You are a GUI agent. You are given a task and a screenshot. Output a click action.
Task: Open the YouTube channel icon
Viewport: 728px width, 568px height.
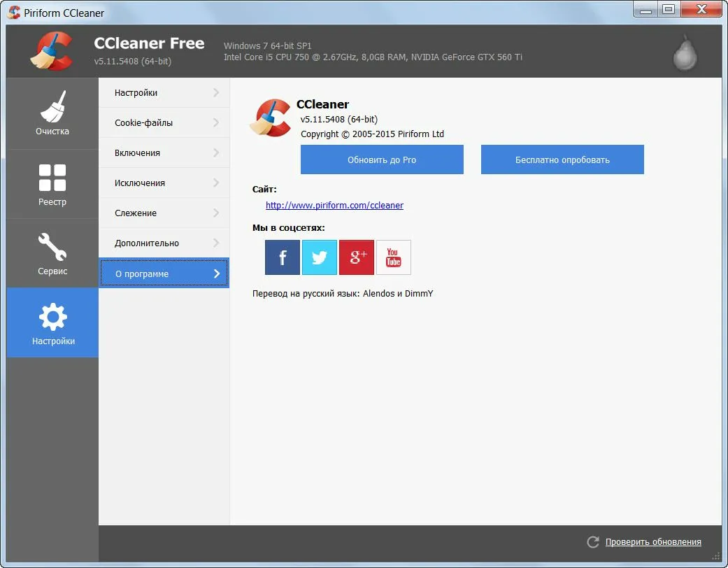coord(394,257)
